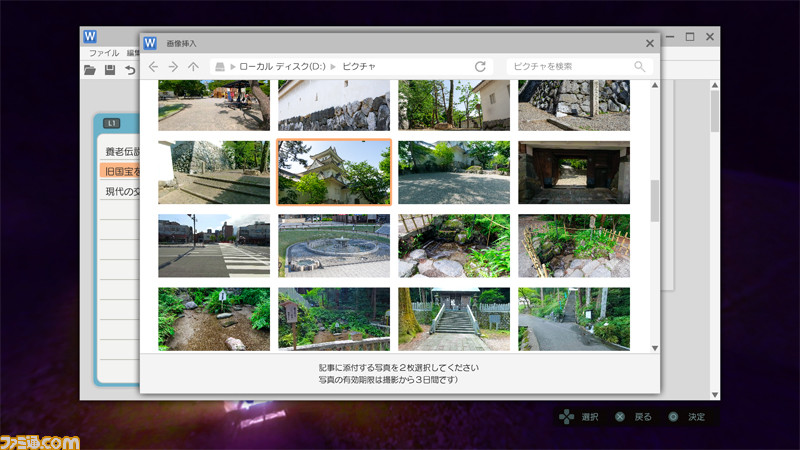Click the scroll up arrow of the dialog scrollbar
800x450 pixels.
point(655,85)
